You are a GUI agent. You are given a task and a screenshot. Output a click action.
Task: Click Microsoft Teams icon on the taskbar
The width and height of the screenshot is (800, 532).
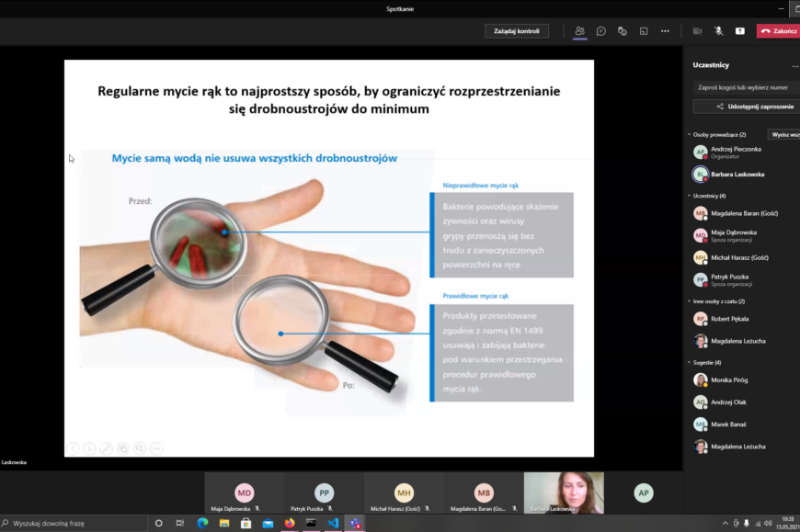click(x=355, y=524)
